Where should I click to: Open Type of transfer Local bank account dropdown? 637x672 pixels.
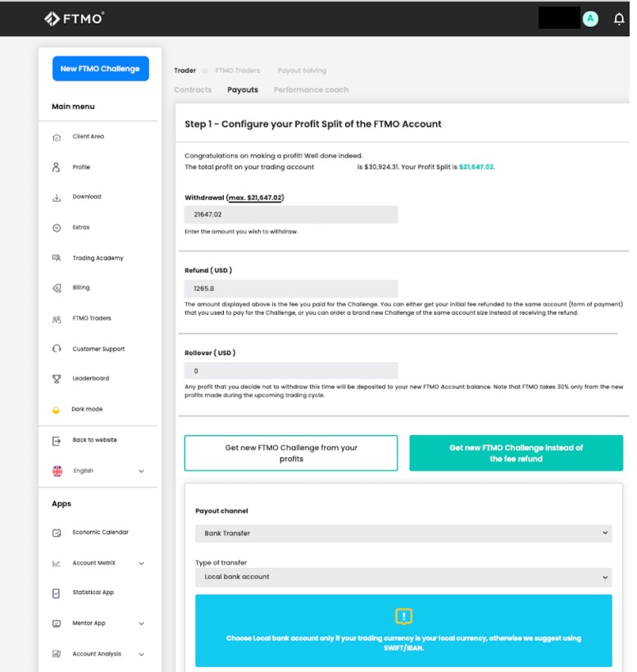click(x=403, y=577)
